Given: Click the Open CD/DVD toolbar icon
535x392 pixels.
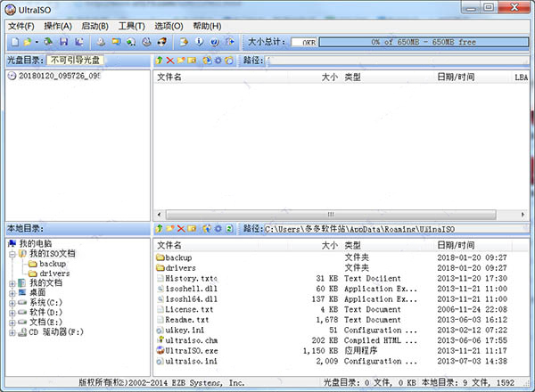Looking at the screenshot, I should (x=48, y=42).
